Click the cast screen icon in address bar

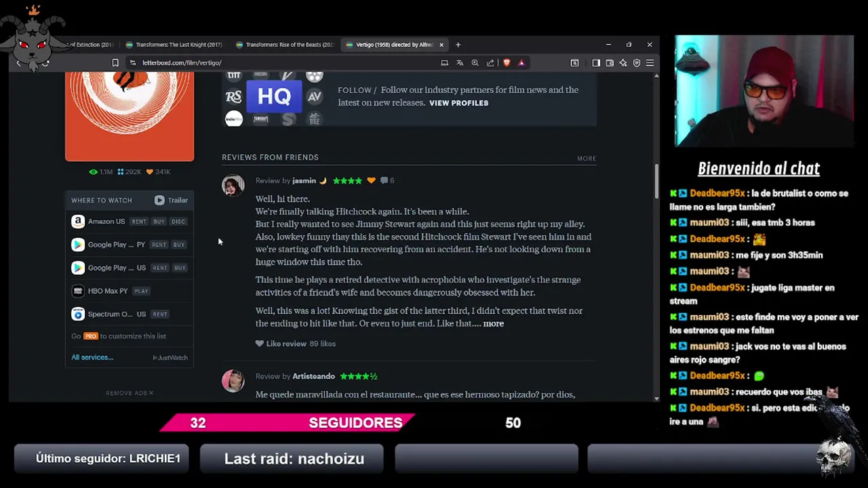point(445,63)
